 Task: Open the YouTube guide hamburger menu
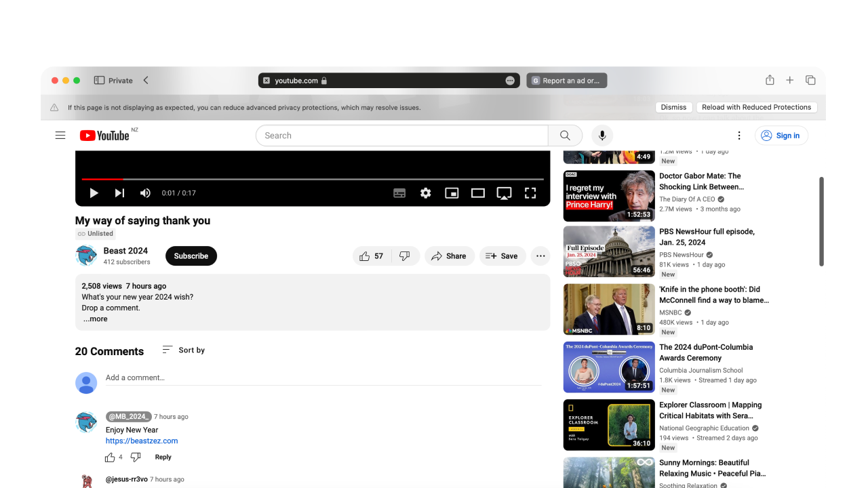tap(60, 135)
